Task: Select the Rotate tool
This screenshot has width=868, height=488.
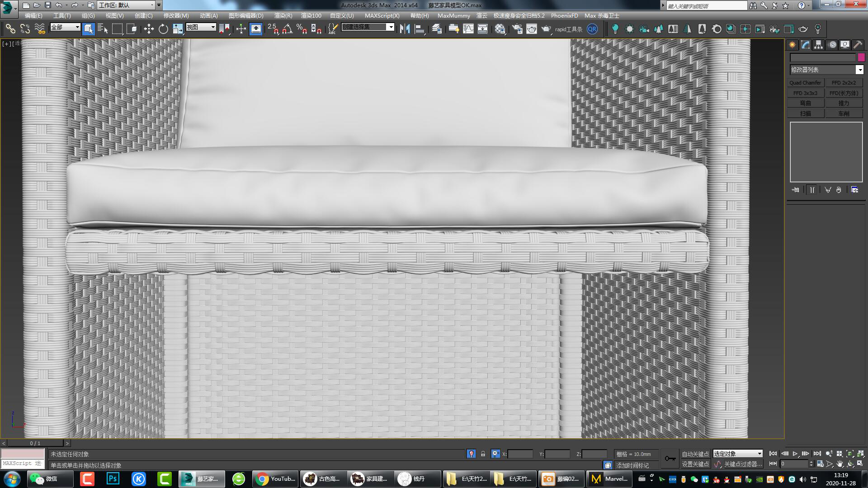Action: pos(163,29)
